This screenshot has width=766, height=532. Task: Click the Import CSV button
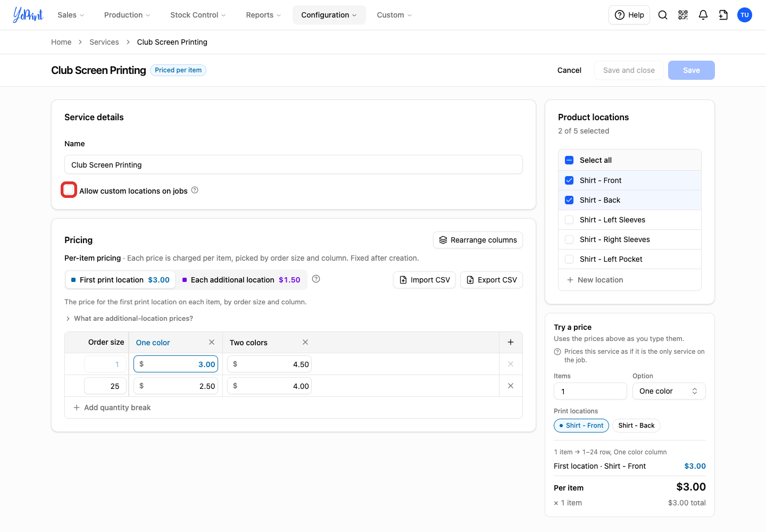tap(424, 280)
